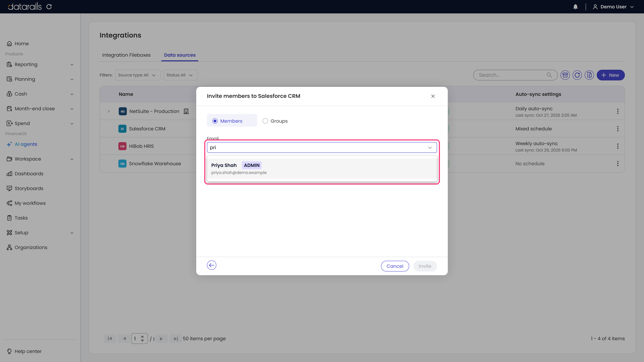
Task: Click the refresh data sources icon
Action: pos(577,75)
